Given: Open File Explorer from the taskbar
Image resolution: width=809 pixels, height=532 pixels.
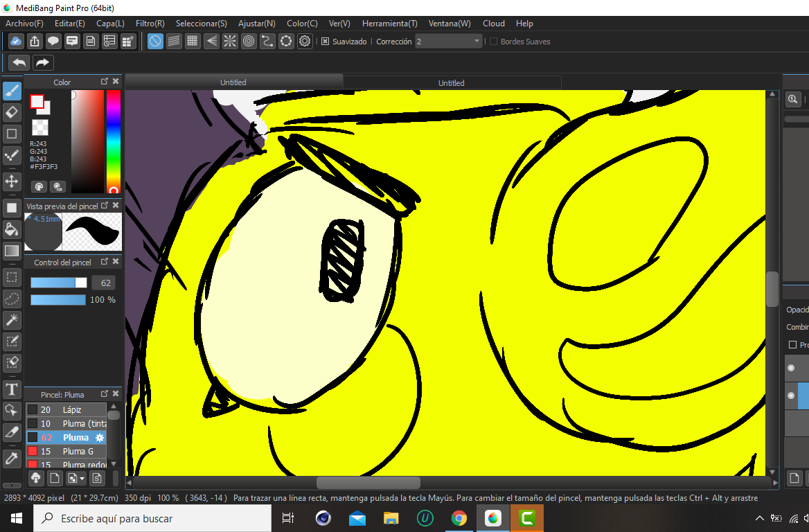Looking at the screenshot, I should 391,518.
